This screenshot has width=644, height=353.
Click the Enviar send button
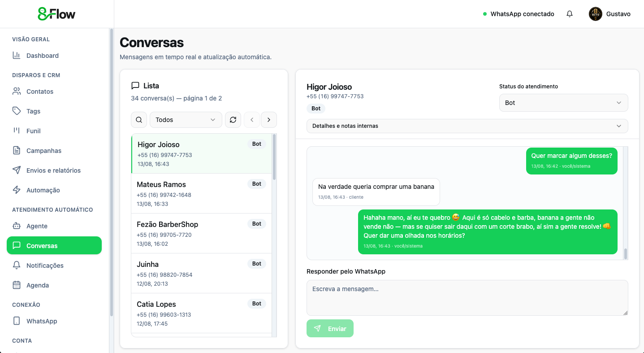coord(330,328)
